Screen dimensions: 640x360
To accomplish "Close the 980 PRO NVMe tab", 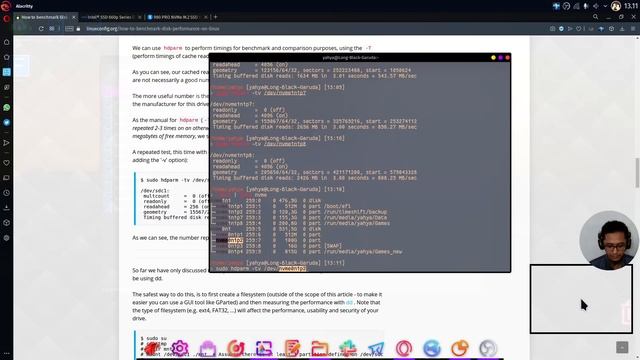I will pos(205,17).
